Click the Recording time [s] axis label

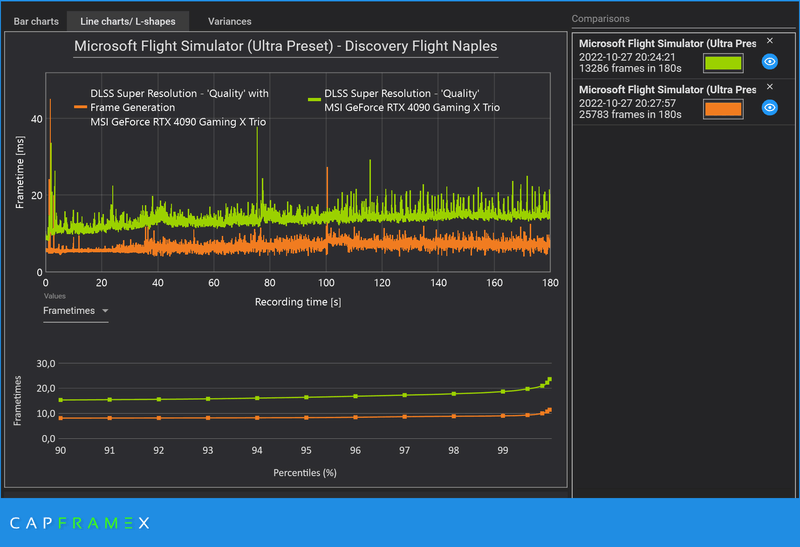298,302
